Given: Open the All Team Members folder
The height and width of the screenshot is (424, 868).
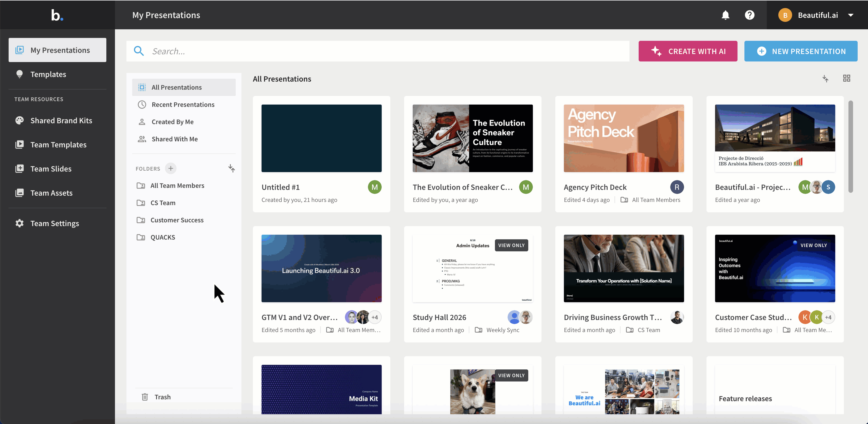Looking at the screenshot, I should [x=184, y=186].
